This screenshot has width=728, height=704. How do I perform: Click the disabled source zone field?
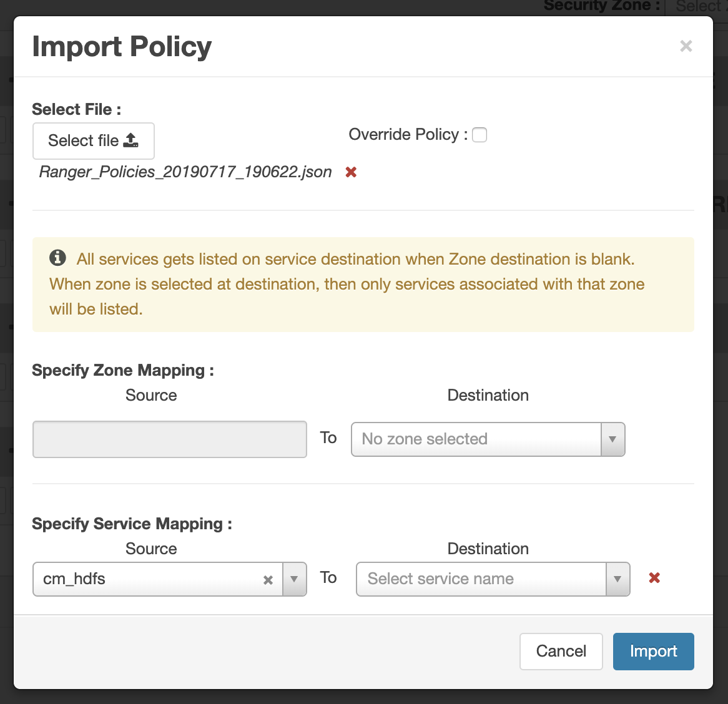[x=169, y=439]
